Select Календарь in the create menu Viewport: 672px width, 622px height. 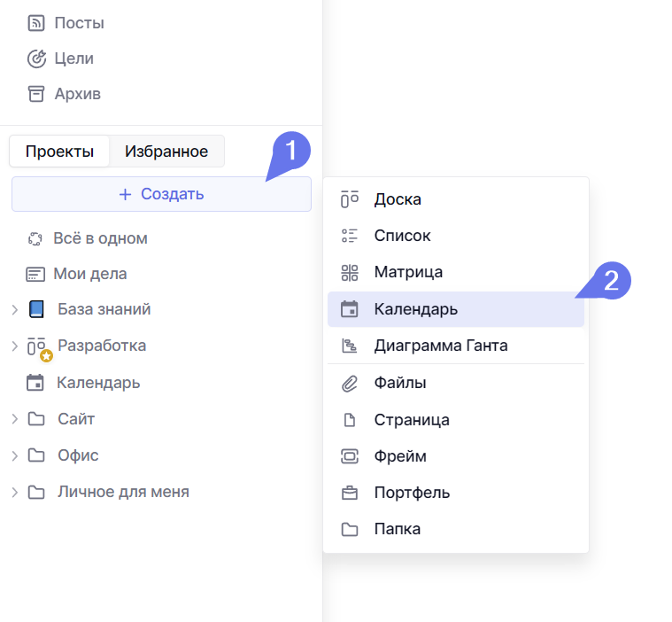(x=415, y=309)
